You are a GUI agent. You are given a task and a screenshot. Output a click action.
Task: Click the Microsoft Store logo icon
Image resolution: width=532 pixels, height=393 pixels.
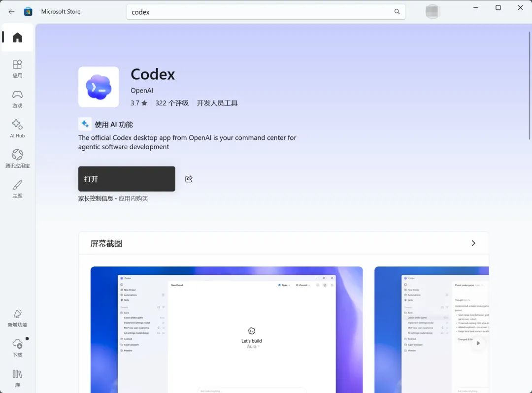click(x=28, y=12)
